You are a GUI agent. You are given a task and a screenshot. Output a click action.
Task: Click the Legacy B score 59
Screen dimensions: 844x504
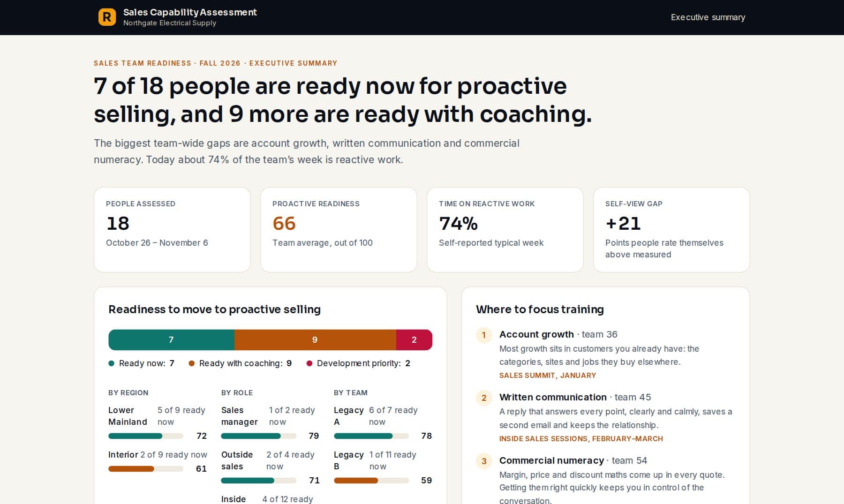coord(426,481)
